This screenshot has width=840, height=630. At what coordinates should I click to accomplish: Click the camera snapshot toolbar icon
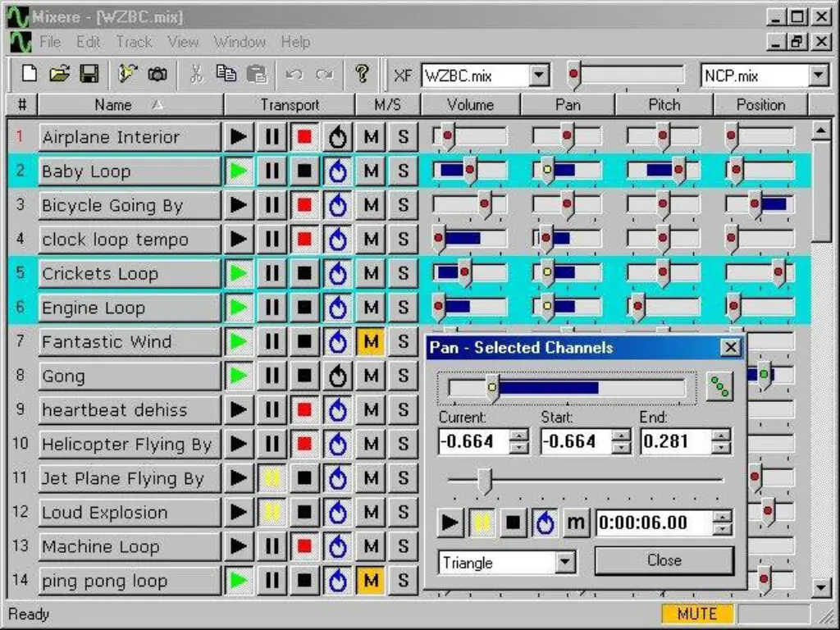[157, 75]
